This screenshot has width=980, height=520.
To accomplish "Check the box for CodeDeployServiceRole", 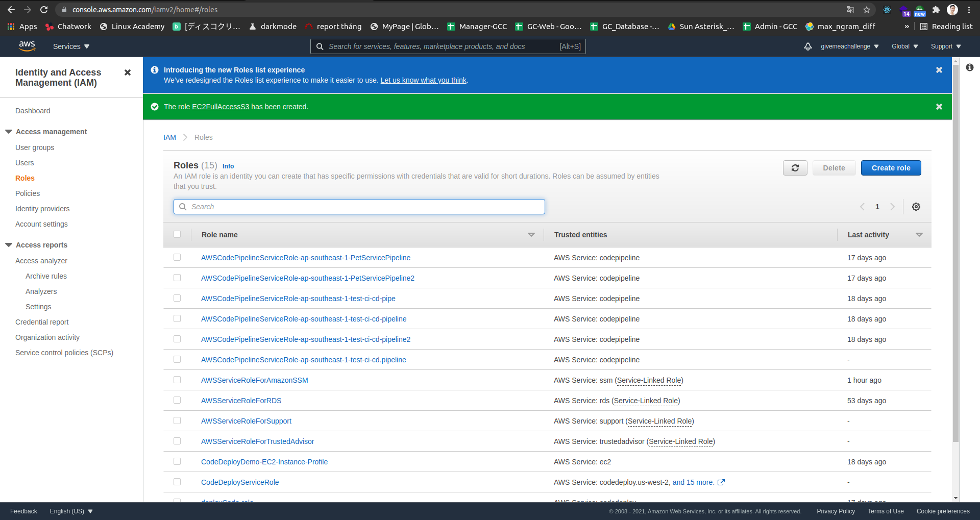I will tap(177, 482).
